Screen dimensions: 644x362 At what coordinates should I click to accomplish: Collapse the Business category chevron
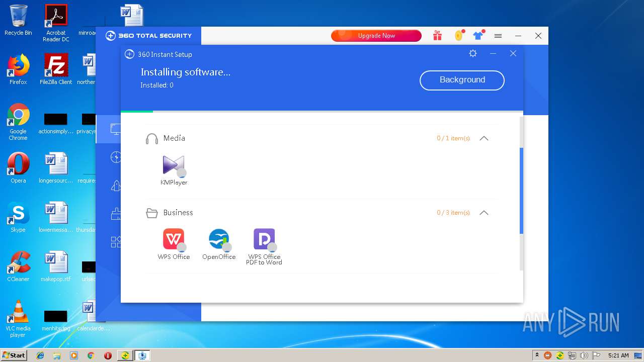coord(484,213)
